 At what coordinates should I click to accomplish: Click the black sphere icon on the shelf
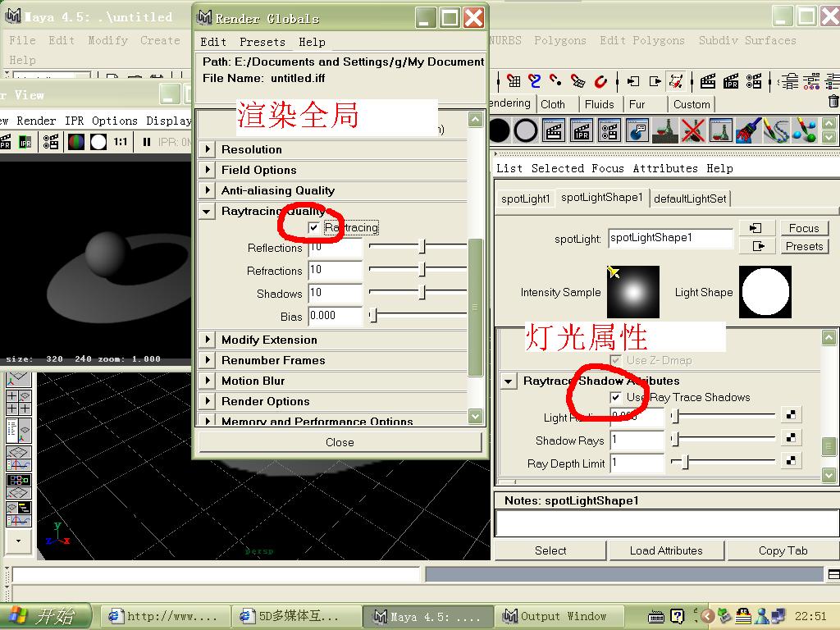tap(500, 130)
